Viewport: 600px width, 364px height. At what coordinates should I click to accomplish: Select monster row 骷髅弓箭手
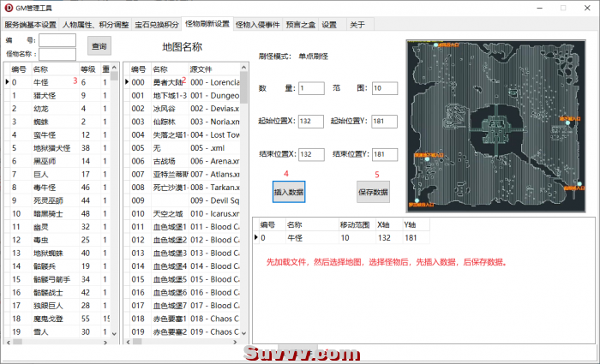click(x=57, y=279)
